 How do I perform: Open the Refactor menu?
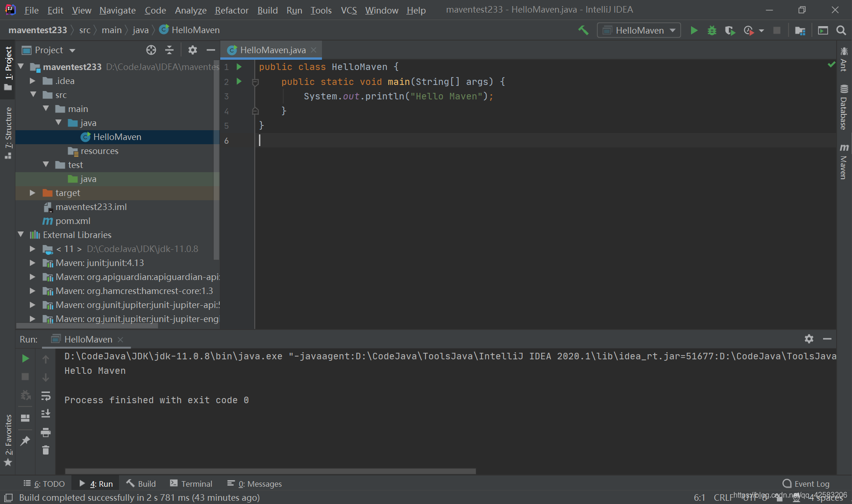(231, 10)
